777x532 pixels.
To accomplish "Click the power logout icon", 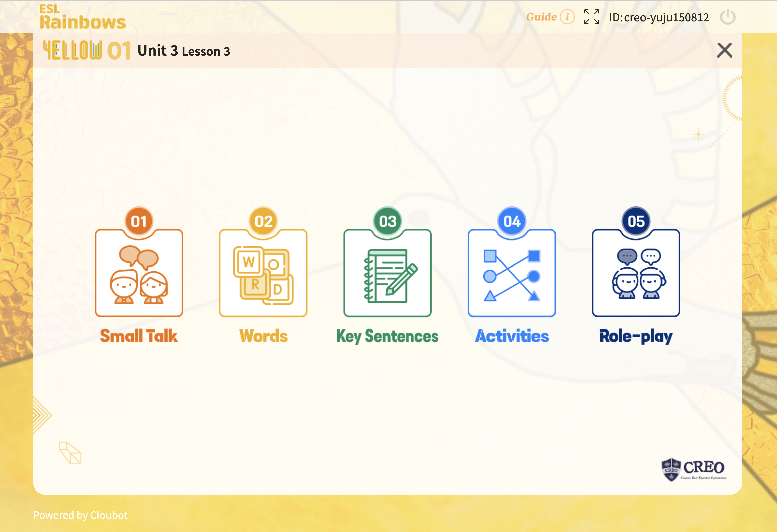I will pos(727,17).
